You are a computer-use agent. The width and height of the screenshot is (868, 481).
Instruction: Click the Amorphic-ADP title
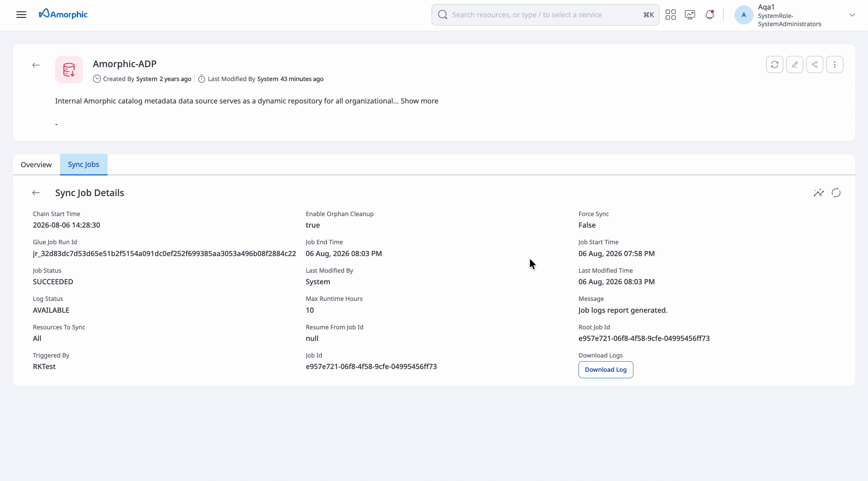coord(125,64)
